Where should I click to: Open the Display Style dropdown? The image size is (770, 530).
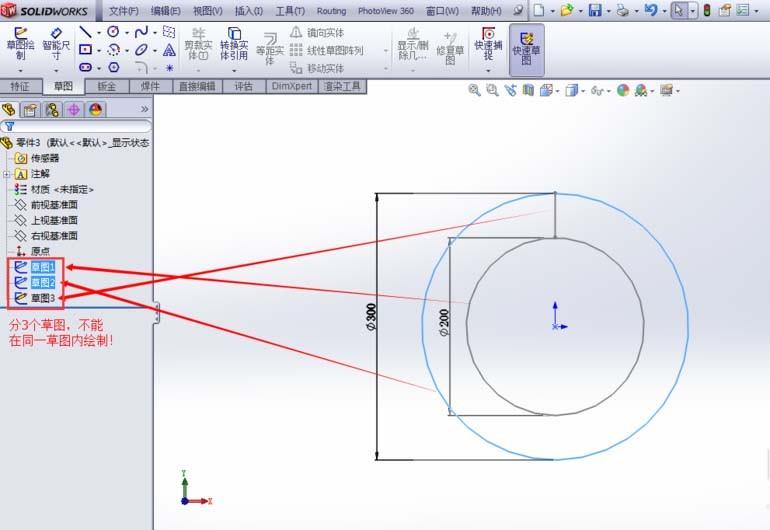583,91
